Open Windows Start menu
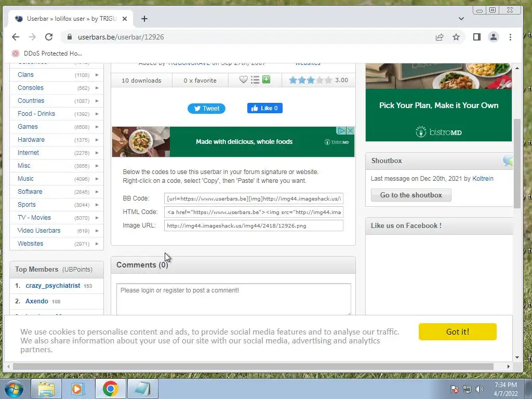This screenshot has height=399, width=532. point(14,389)
